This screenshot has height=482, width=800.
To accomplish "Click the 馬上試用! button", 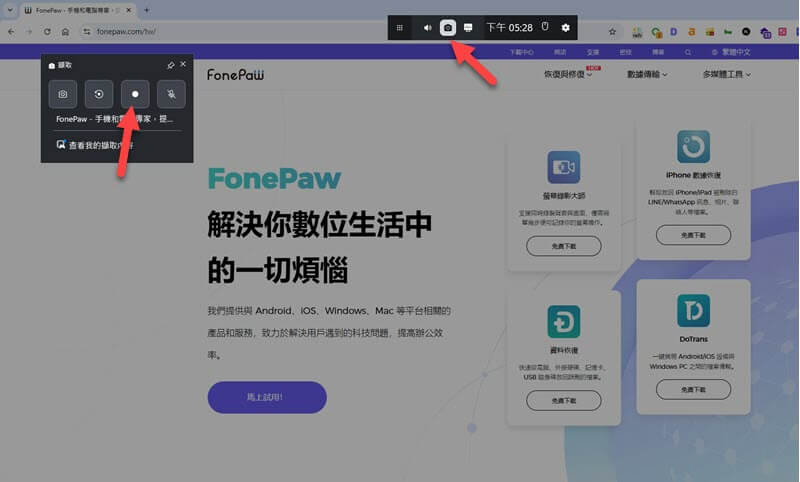I will [267, 397].
